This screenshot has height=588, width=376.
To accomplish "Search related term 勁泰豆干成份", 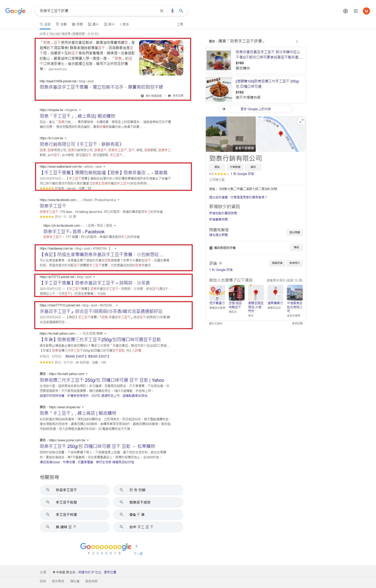I will coord(148,502).
